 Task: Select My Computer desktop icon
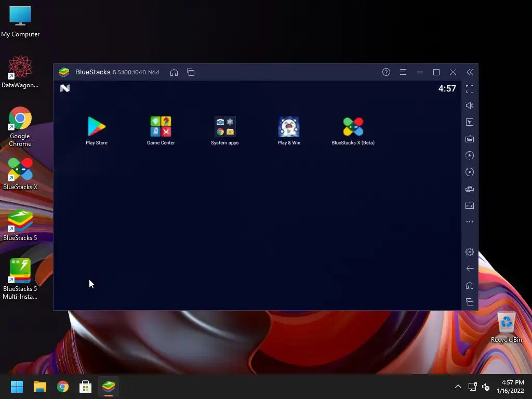(20, 21)
